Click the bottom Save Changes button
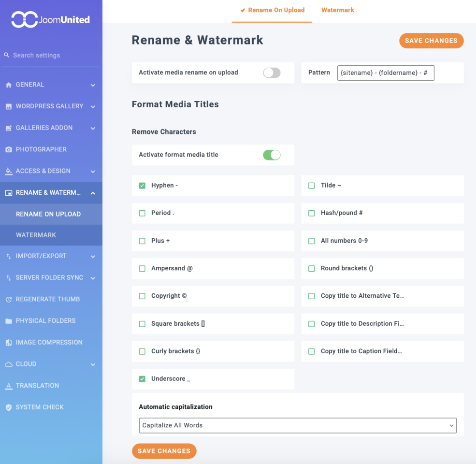This screenshot has width=476, height=464. pos(164,451)
